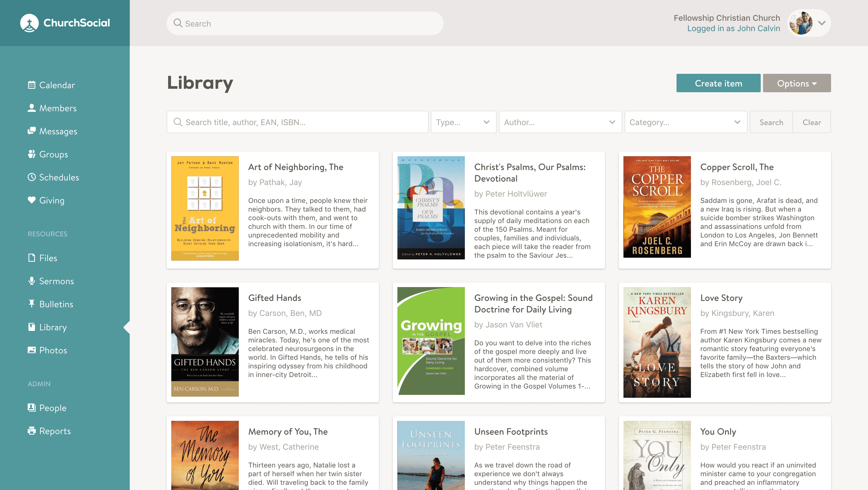Click the Create item button
The height and width of the screenshot is (490, 868).
pos(718,83)
